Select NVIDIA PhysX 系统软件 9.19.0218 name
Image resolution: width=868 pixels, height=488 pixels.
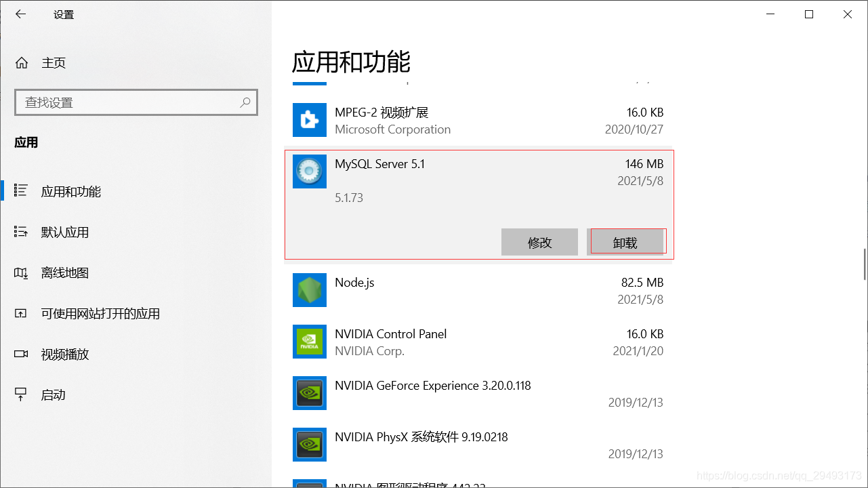pyautogui.click(x=421, y=437)
